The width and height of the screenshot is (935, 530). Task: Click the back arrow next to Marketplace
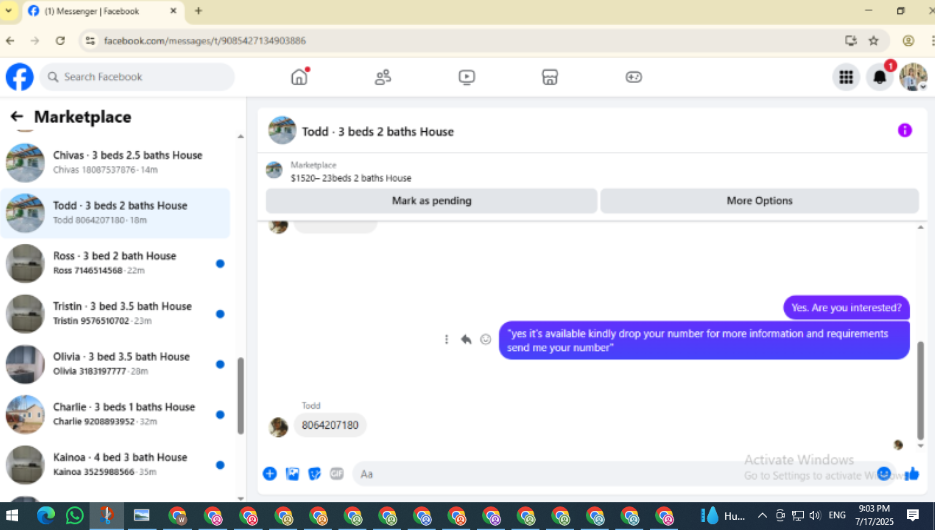(x=17, y=117)
